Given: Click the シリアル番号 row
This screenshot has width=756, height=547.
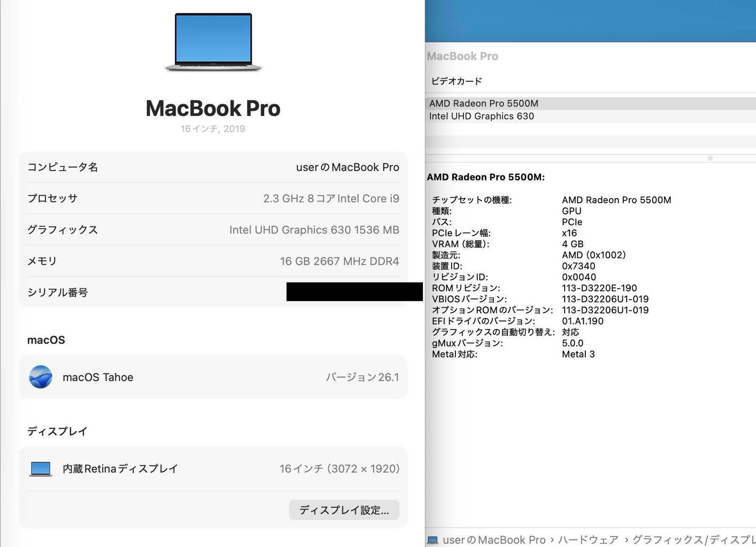Looking at the screenshot, I should (x=213, y=292).
